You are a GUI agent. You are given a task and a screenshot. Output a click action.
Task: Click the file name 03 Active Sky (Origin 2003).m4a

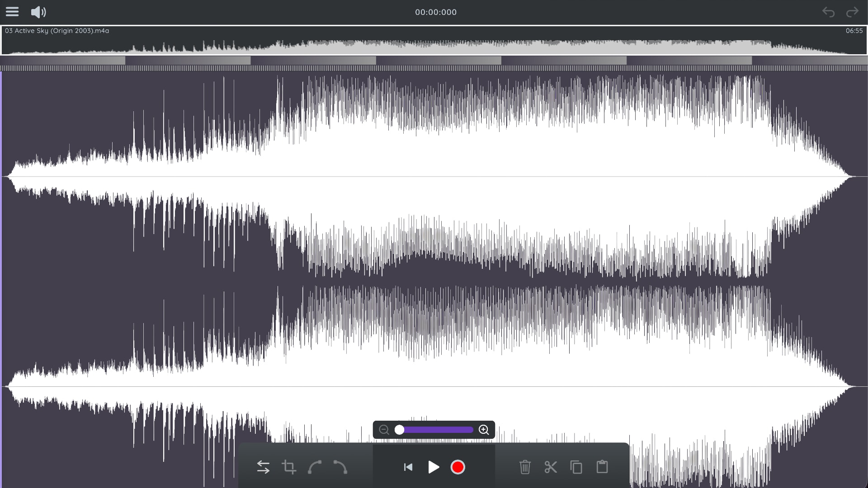point(57,31)
